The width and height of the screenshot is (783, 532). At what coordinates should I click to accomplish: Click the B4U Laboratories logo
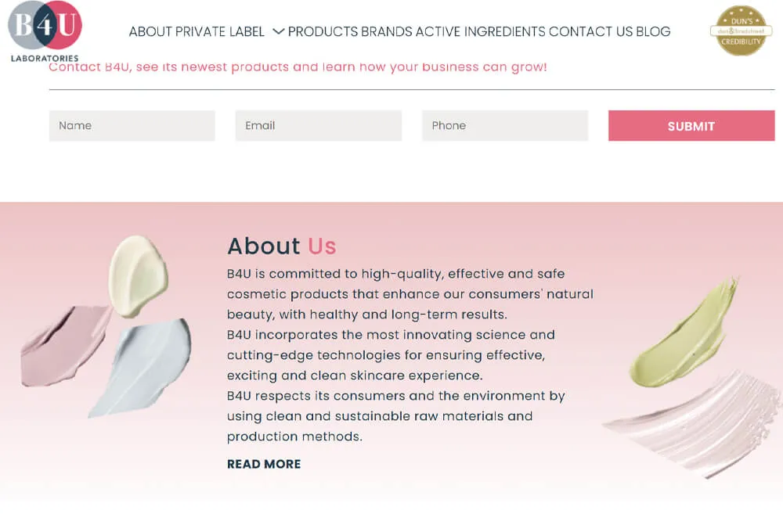coord(43,30)
